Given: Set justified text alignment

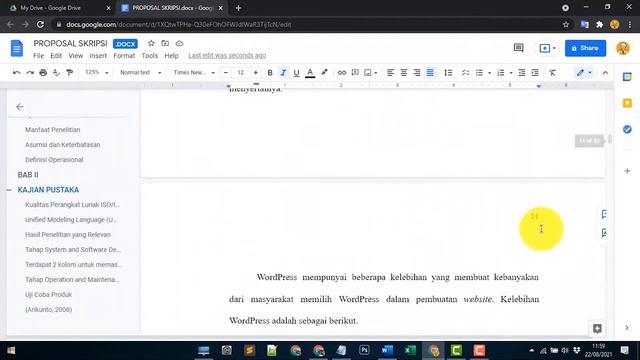Looking at the screenshot, I should (x=430, y=73).
